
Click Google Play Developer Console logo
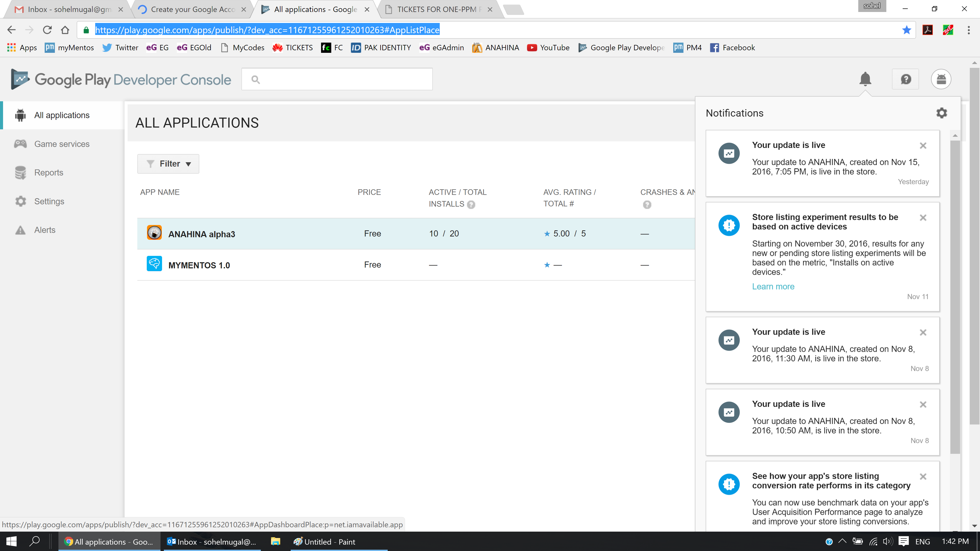(x=121, y=80)
